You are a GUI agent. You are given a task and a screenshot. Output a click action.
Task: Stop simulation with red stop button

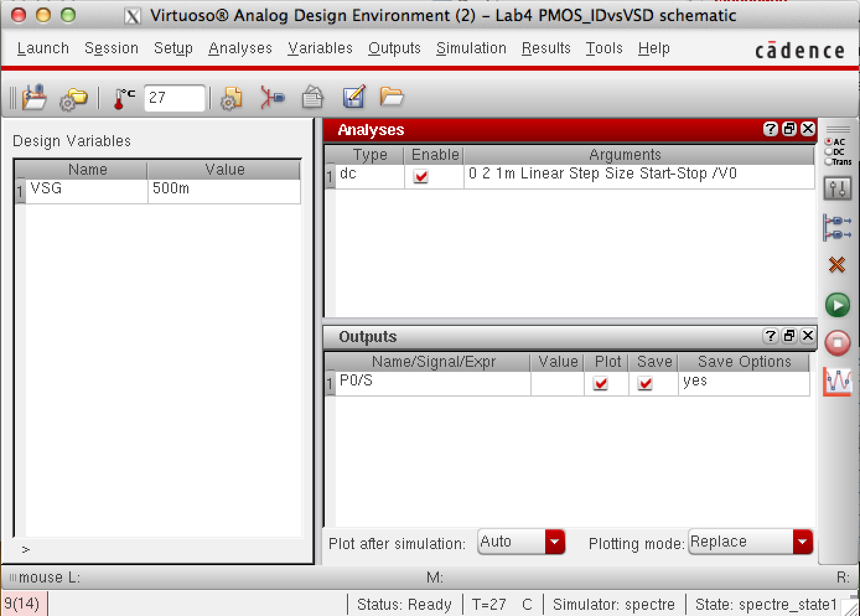pos(838,343)
